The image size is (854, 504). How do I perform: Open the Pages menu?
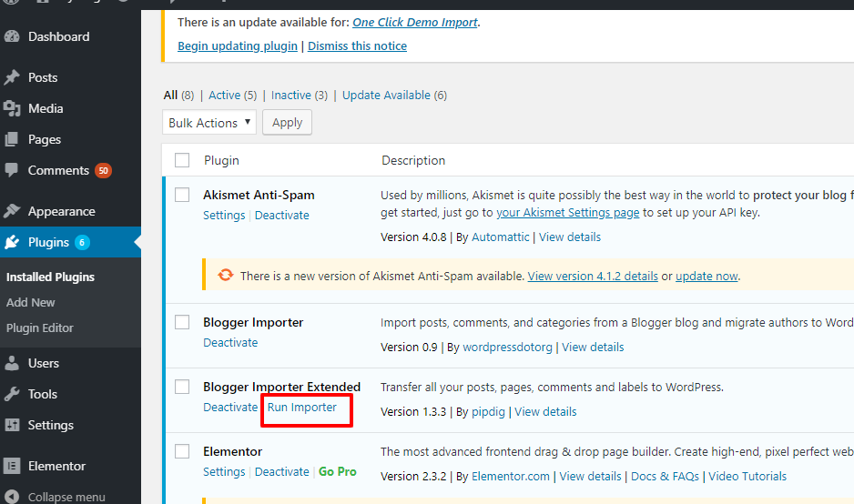45,139
